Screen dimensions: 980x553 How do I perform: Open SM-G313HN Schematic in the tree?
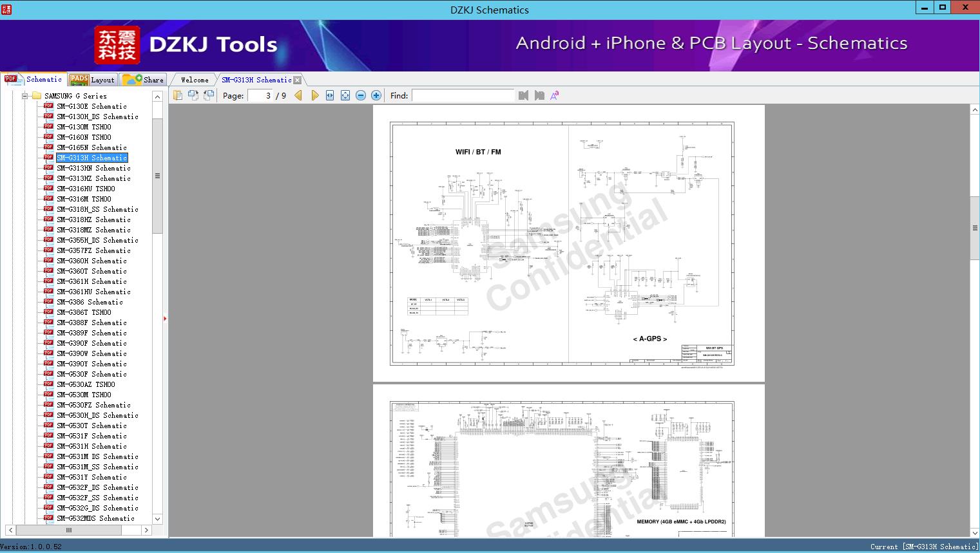pos(93,168)
